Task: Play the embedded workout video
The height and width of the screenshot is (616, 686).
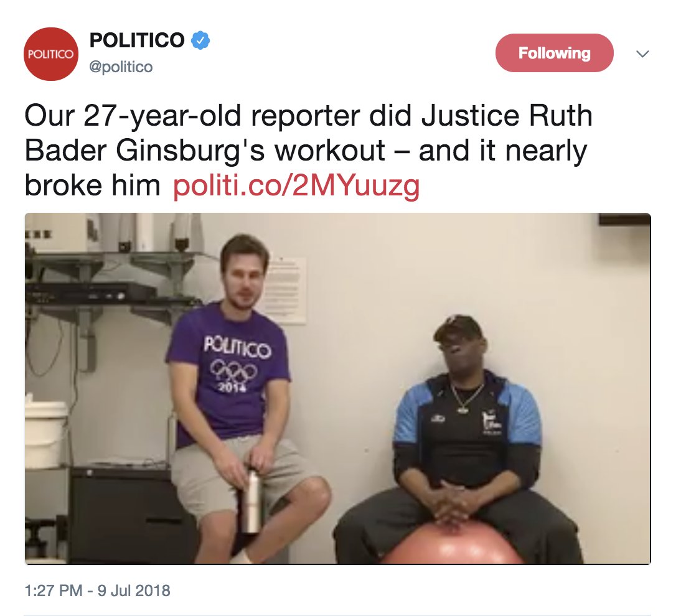Action: (x=338, y=388)
